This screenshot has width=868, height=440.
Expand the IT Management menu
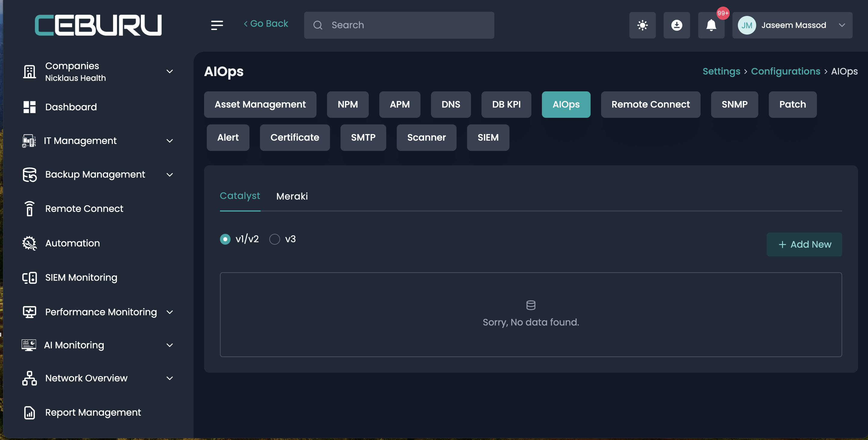pyautogui.click(x=170, y=141)
